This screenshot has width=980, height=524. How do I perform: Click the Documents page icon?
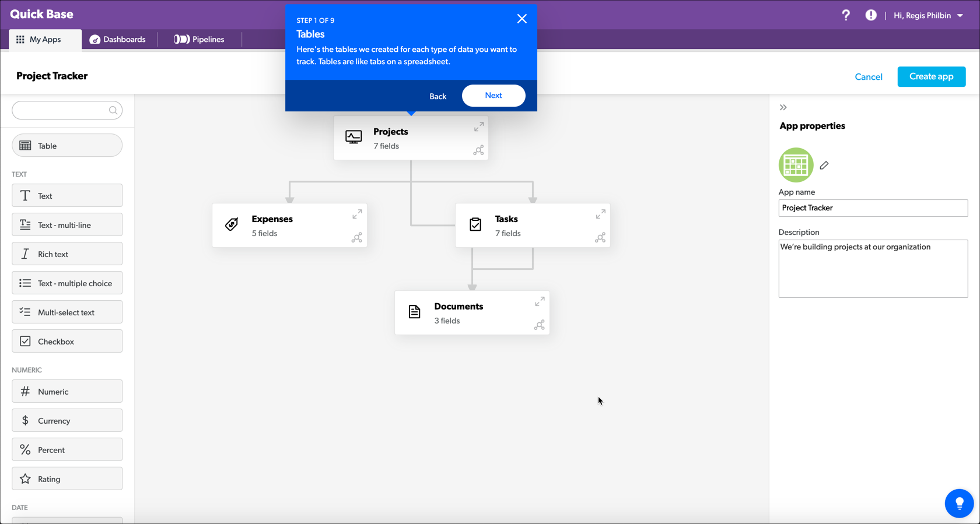414,312
